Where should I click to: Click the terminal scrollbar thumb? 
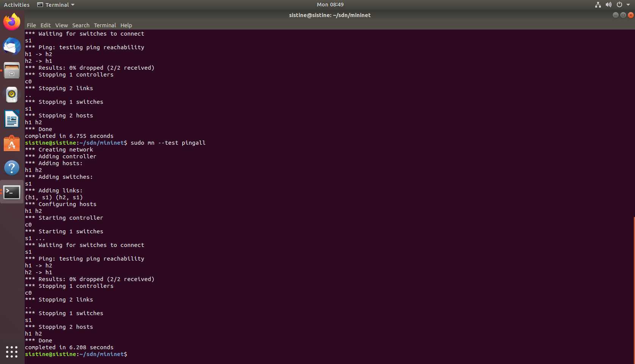click(x=634, y=290)
